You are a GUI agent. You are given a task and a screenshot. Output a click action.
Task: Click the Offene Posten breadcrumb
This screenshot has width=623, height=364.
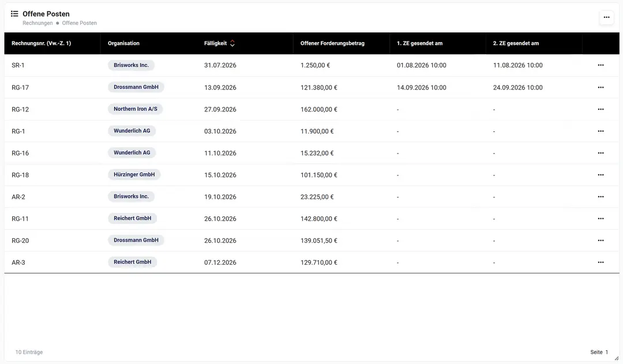(x=80, y=23)
